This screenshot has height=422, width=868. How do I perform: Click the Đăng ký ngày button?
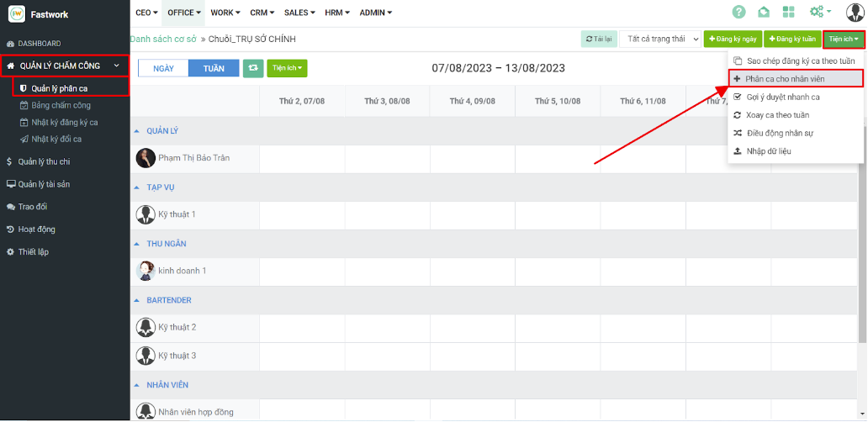732,40
